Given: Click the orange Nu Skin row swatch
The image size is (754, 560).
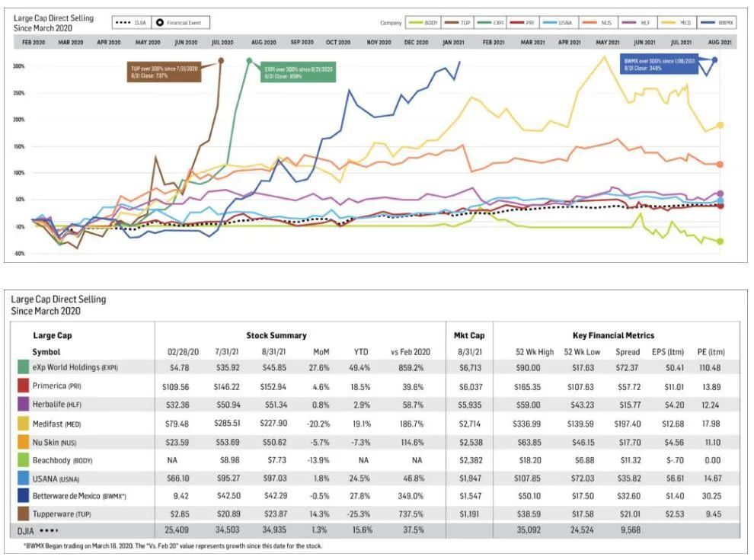Looking at the screenshot, I should coord(23,442).
